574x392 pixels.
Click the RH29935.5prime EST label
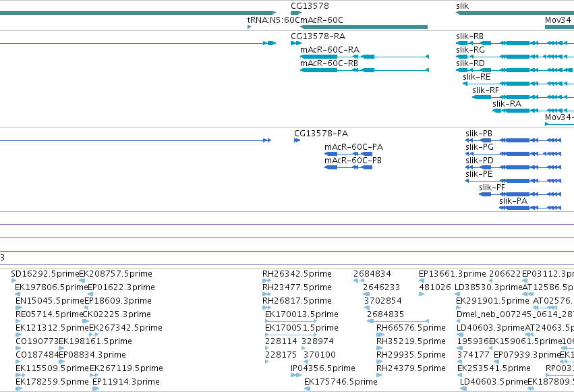411,355
